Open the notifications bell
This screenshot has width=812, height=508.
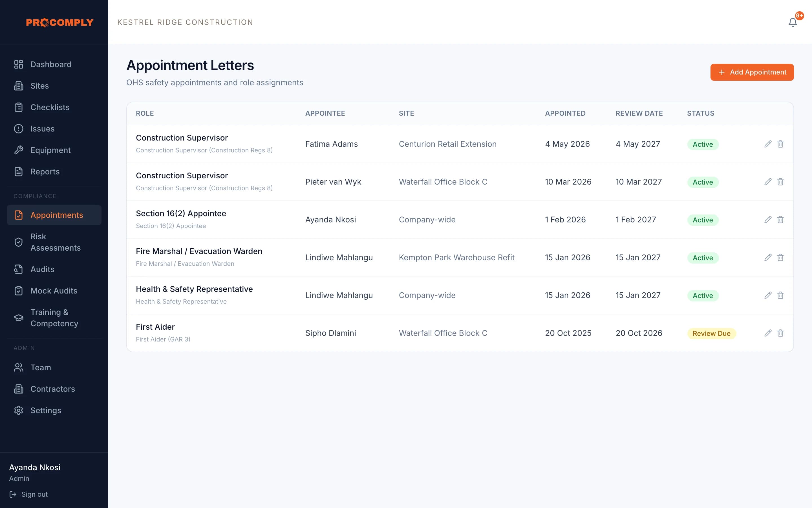coord(793,22)
